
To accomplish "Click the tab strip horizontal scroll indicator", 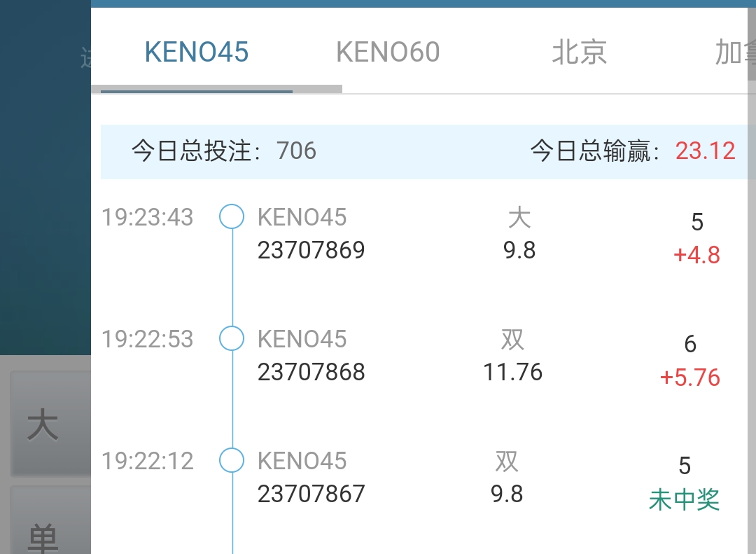I will (221, 90).
